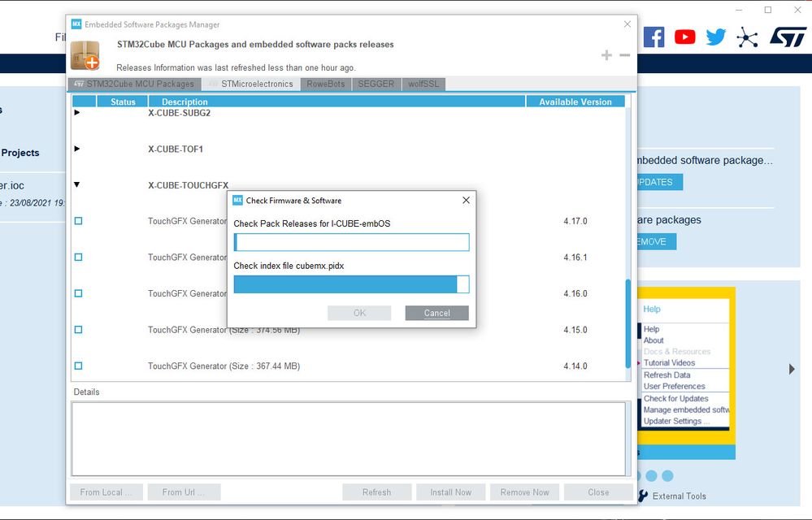Click TouchGFX Generator (Size : 367.44 MB) text
This screenshot has width=812, height=520.
[224, 366]
